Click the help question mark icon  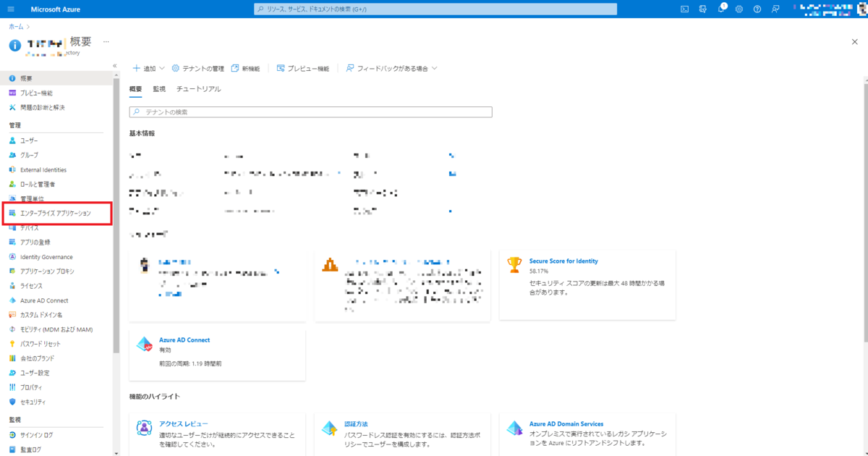[756, 9]
